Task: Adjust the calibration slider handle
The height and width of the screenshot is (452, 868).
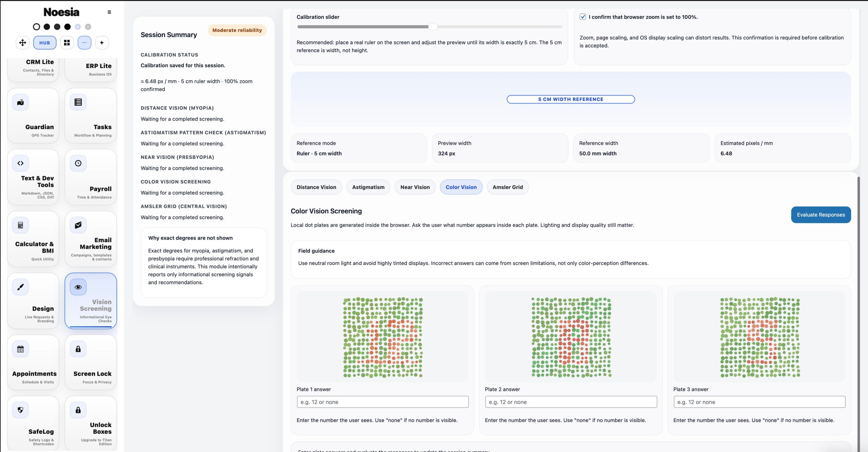Action: pos(433,27)
